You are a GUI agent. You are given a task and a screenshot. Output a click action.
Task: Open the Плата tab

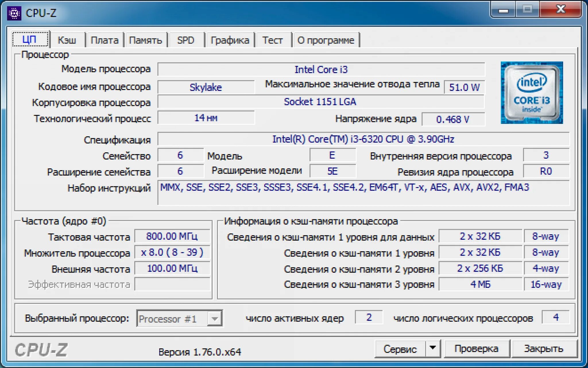click(105, 40)
